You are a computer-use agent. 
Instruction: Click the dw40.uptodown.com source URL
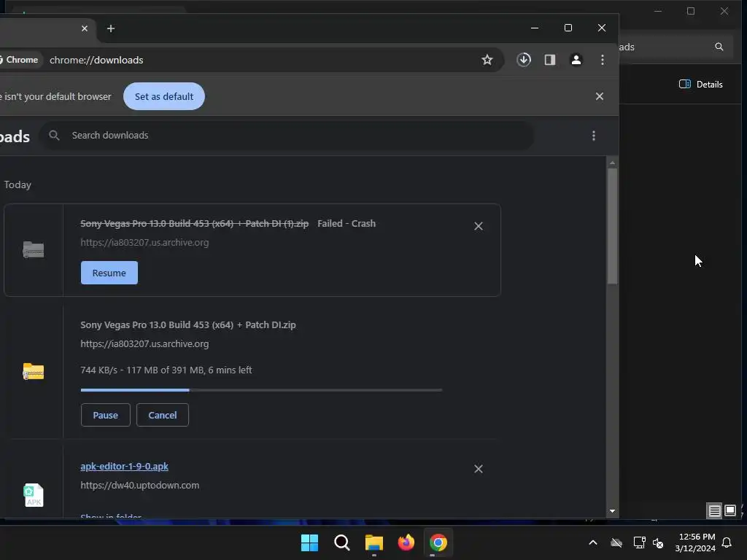click(x=139, y=485)
